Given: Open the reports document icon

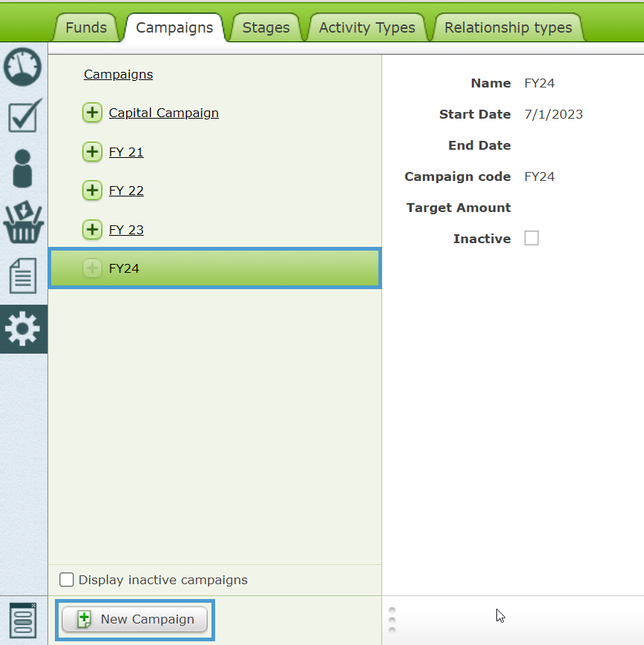Looking at the screenshot, I should (x=23, y=276).
